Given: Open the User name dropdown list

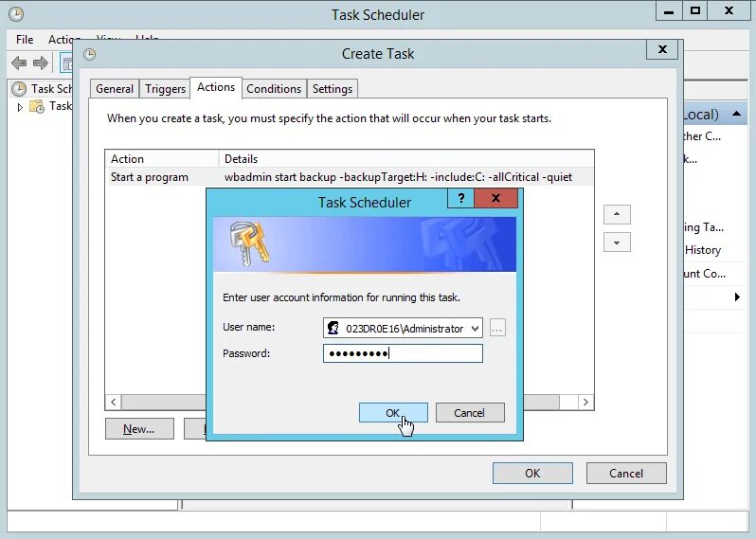Looking at the screenshot, I should pos(475,329).
